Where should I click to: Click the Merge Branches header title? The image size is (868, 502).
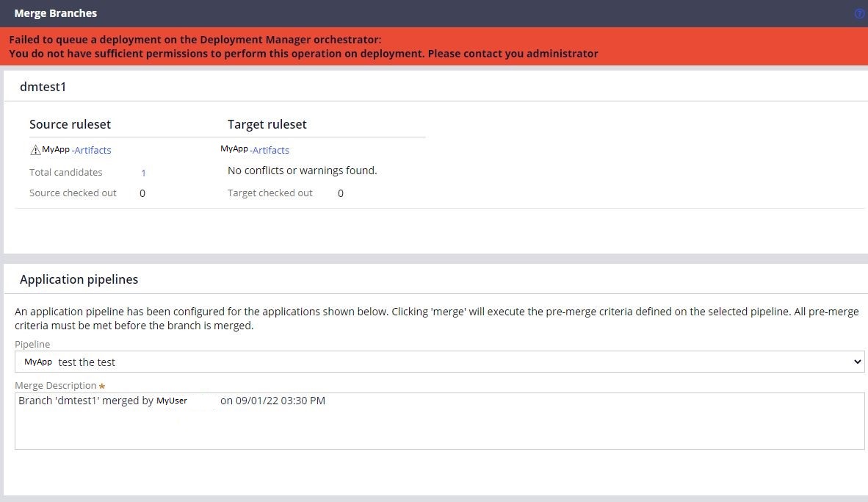point(54,12)
